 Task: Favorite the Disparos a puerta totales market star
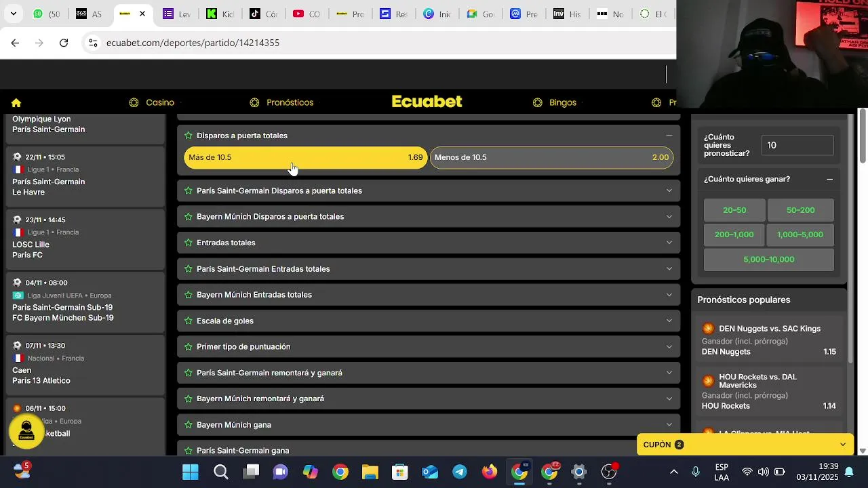[189, 136]
